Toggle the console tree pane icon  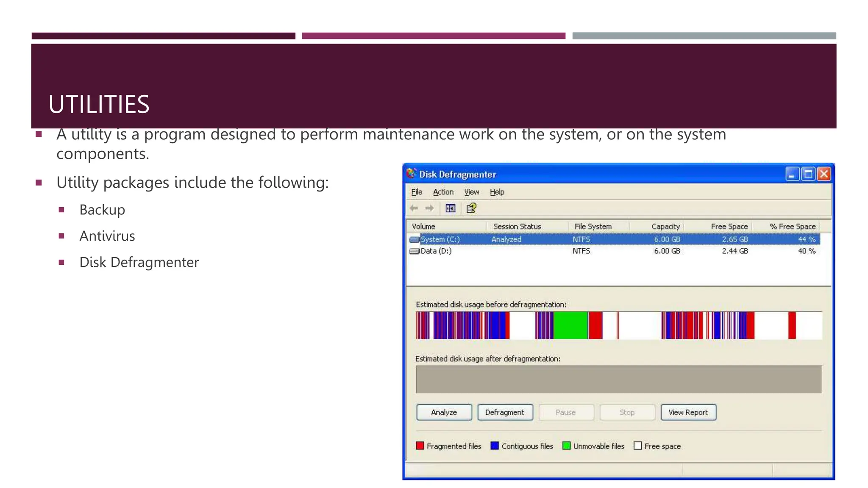(x=450, y=208)
